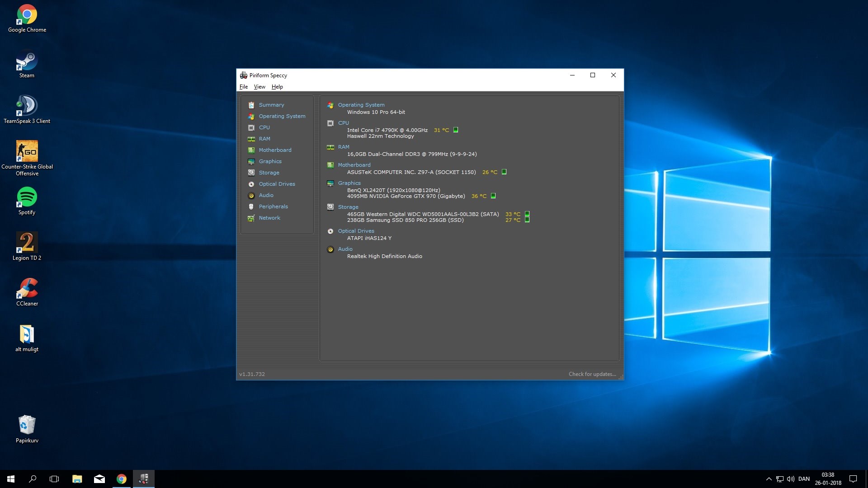Select Optical Drives in the sidebar
Screen dimensions: 868x488
point(277,184)
